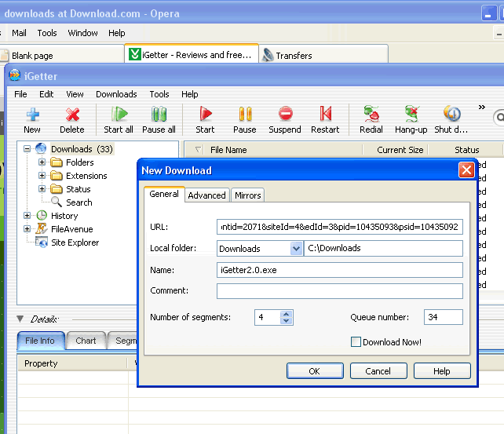This screenshot has width=504, height=434.
Task: Click the Name field iGetter2.0.exe
Action: 340,270
